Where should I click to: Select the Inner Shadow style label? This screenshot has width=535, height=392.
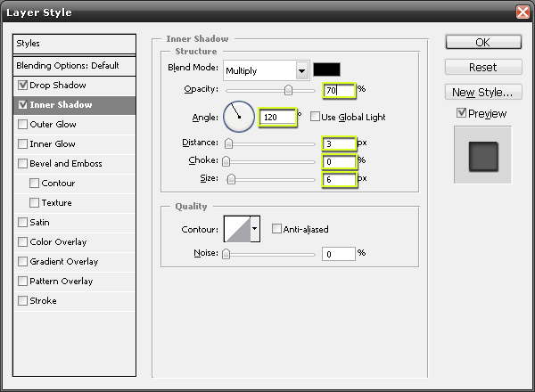tap(61, 104)
